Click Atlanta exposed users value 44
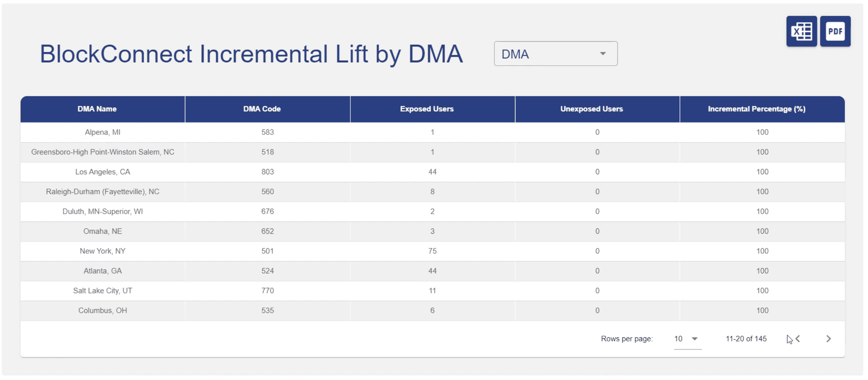The width and height of the screenshot is (868, 380). (433, 271)
